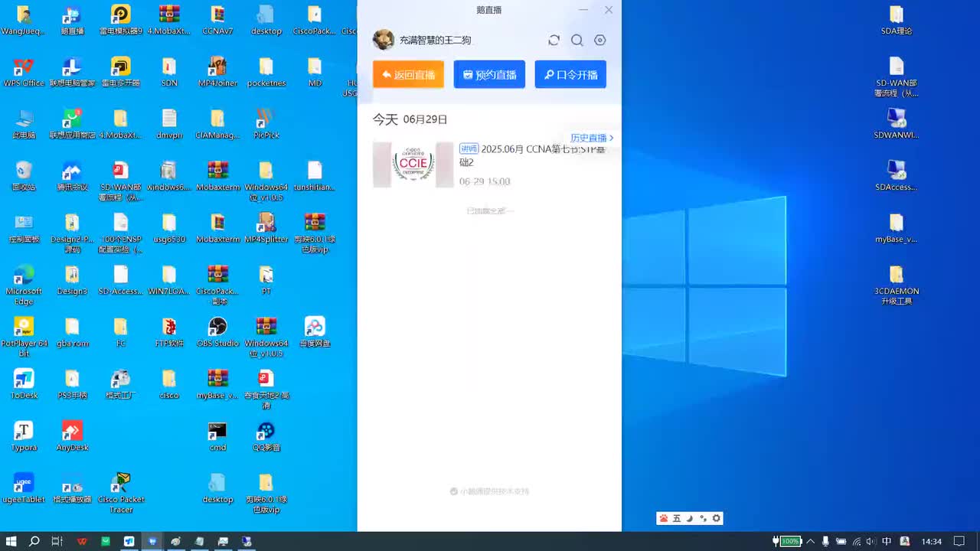Image resolution: width=980 pixels, height=551 pixels.
Task: Select the 此电脑 desktop icon
Action: tap(24, 124)
